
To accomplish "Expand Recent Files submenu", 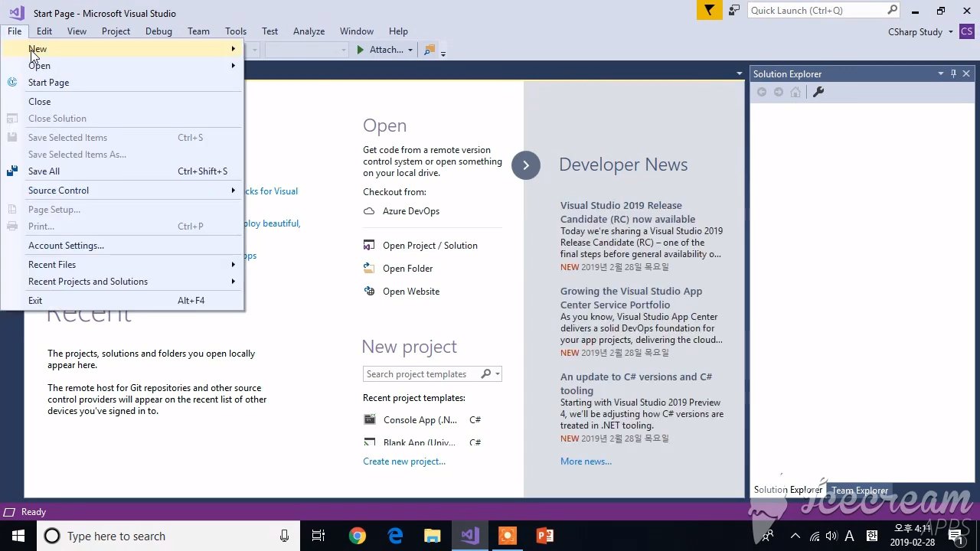I will (122, 265).
